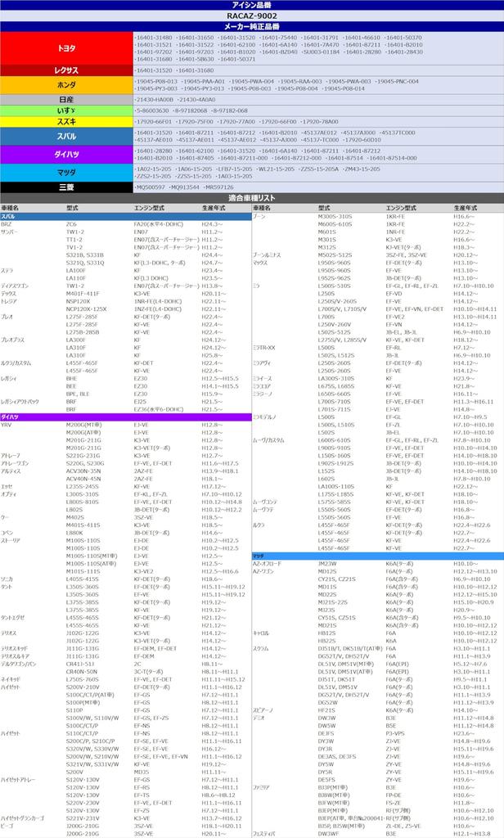Select the プレオプラス vehicle name
This screenshot has height=838, width=504.
click(x=12, y=340)
